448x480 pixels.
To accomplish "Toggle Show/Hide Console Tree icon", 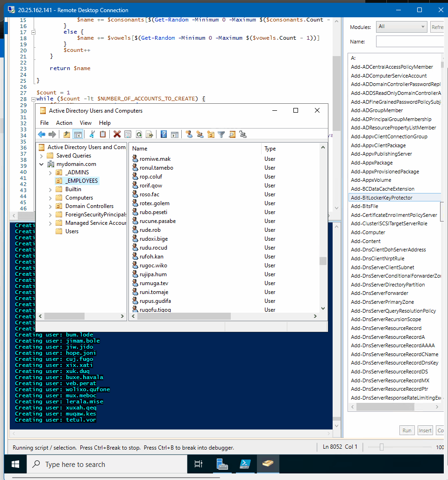I will [78, 135].
